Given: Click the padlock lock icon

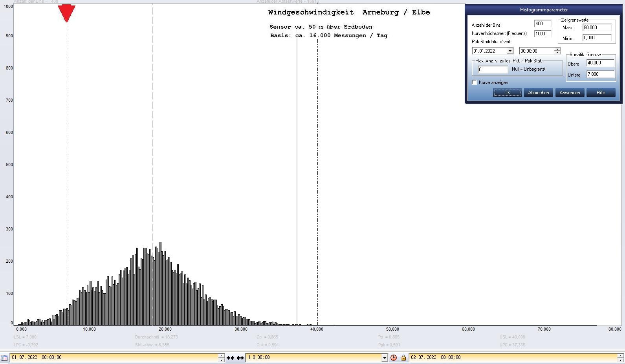Looking at the screenshot, I should click(x=403, y=358).
